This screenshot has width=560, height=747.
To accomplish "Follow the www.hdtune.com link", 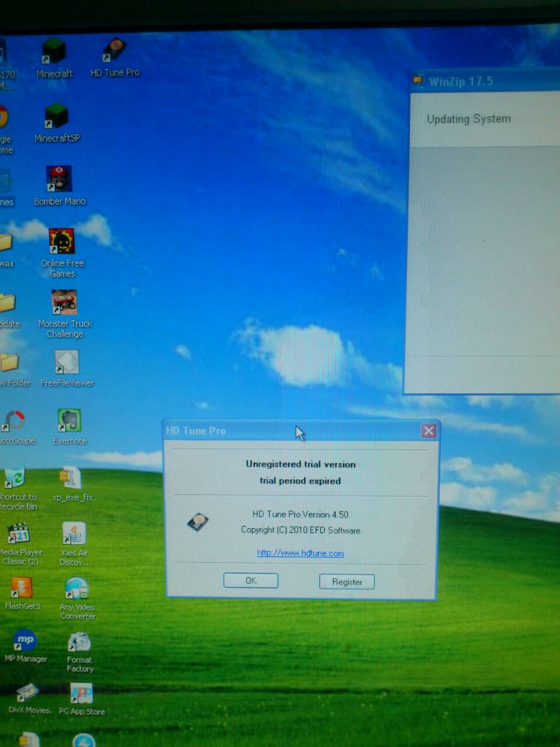I will pos(300,553).
